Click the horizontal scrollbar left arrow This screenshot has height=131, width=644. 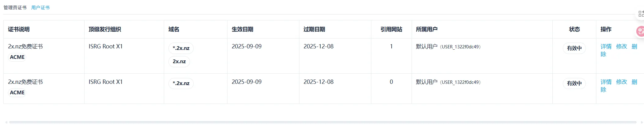(x=6, y=122)
